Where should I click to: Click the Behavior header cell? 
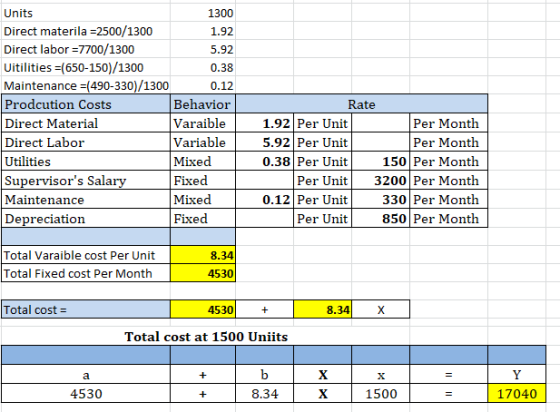pos(203,104)
